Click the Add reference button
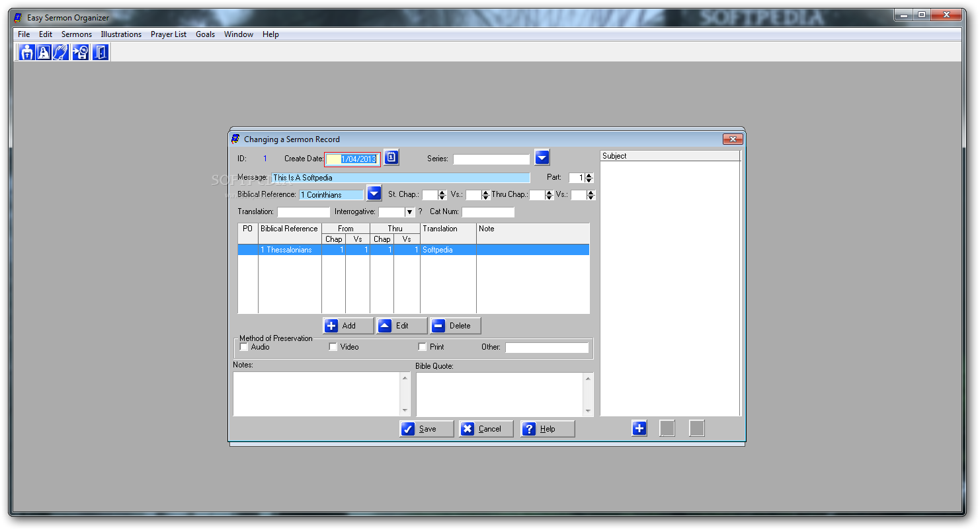The width and height of the screenshot is (980, 530). point(348,326)
